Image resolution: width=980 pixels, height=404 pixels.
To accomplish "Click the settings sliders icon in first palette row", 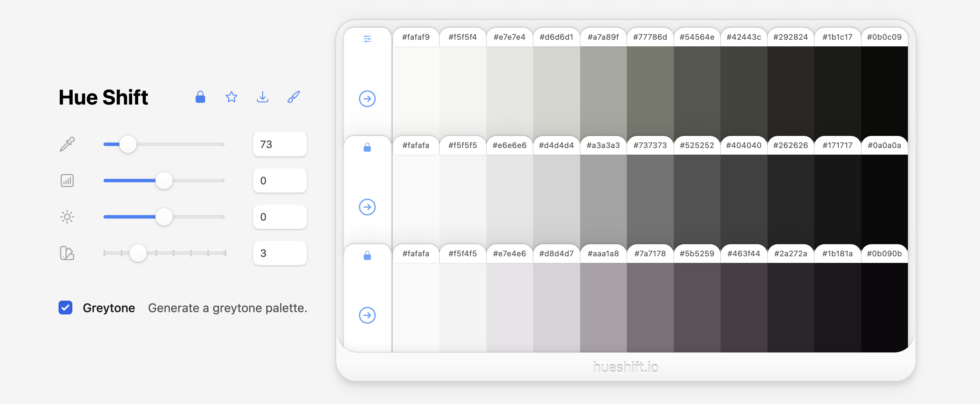I will 367,39.
